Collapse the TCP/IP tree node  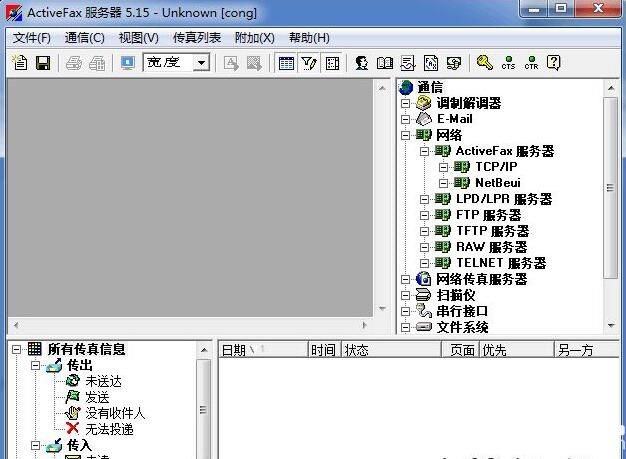coord(444,167)
